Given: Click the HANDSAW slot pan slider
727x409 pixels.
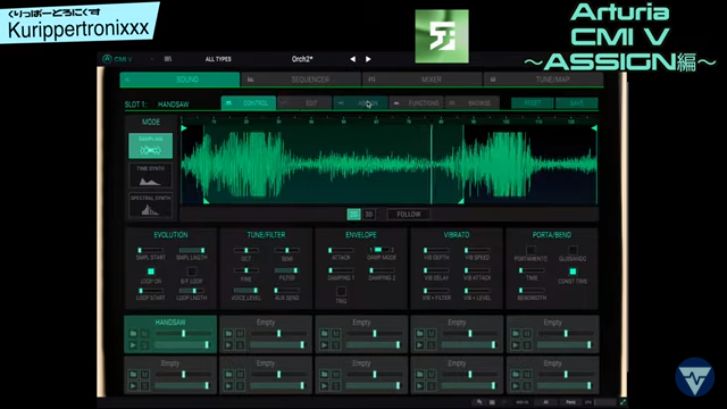Looking at the screenshot, I should pyautogui.click(x=182, y=333).
